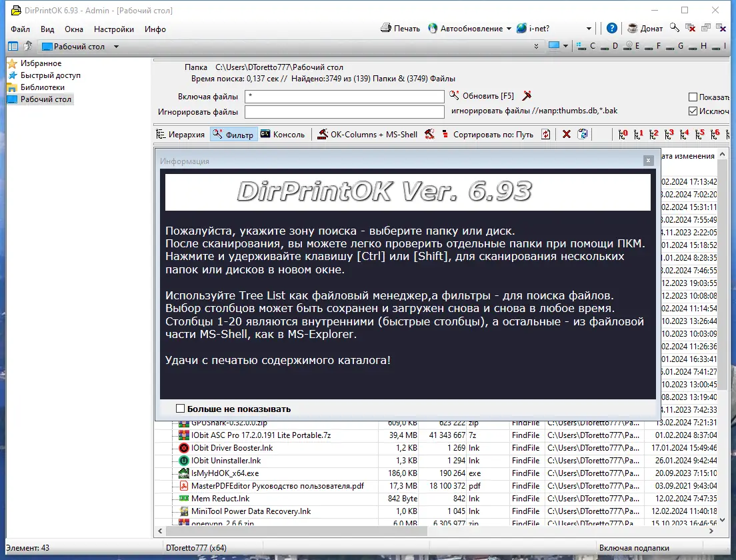
Task: Click the red pin icon next to Обновить
Action: 527,95
